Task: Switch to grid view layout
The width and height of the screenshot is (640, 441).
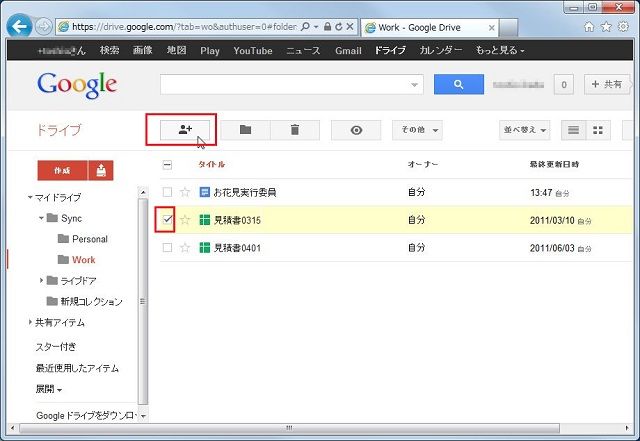Action: [598, 130]
